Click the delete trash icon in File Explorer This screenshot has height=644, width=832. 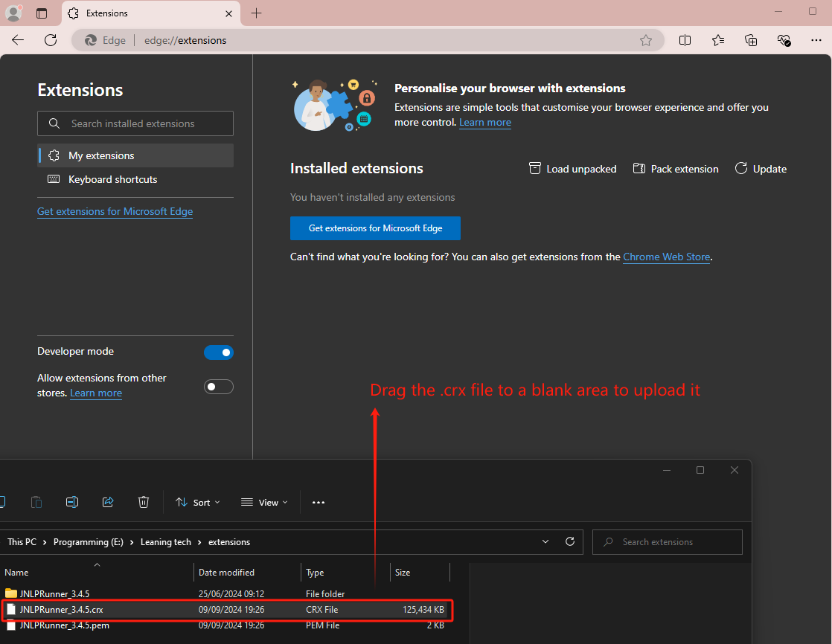144,502
